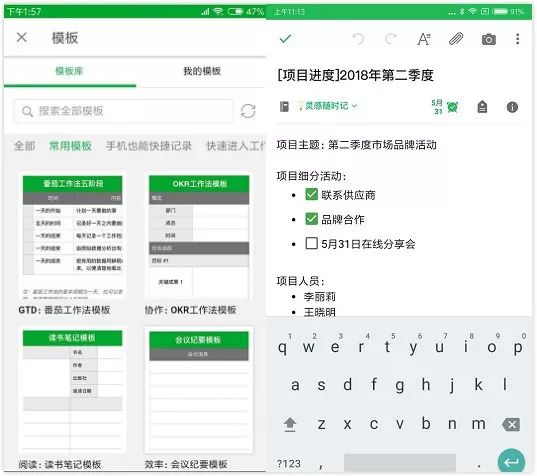Switch to 我的模板 tab
The image size is (537, 476).
coord(202,71)
